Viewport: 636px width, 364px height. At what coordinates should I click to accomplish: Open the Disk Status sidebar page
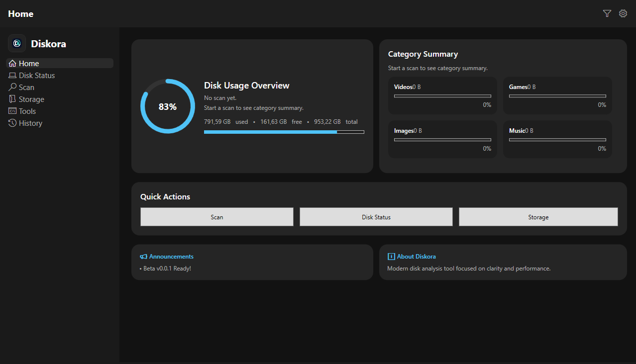pyautogui.click(x=37, y=76)
